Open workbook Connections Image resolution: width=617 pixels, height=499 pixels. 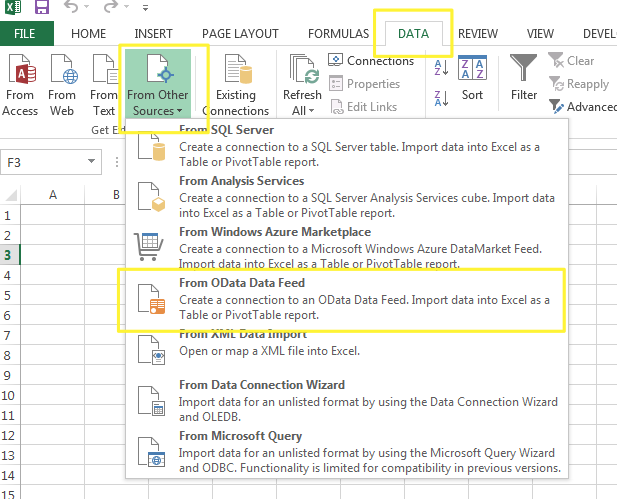pyautogui.click(x=371, y=61)
